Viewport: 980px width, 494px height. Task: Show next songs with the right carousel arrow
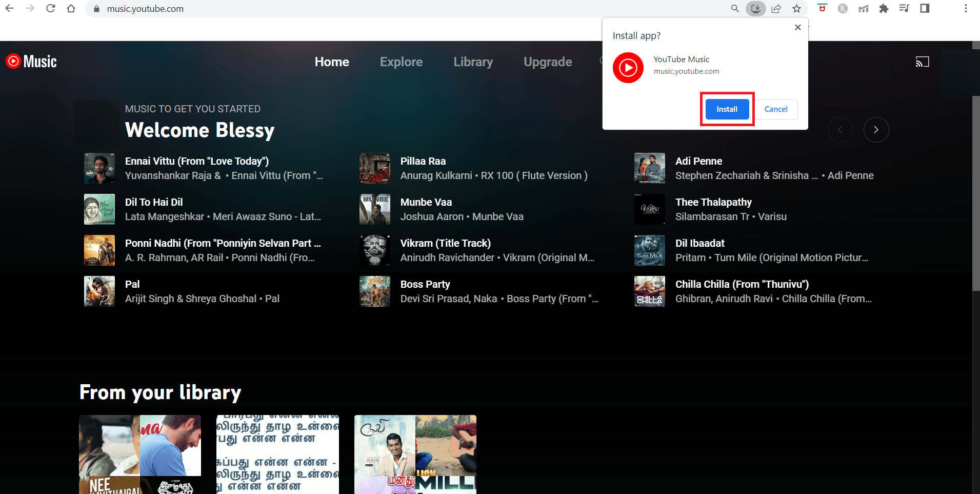[x=876, y=130]
